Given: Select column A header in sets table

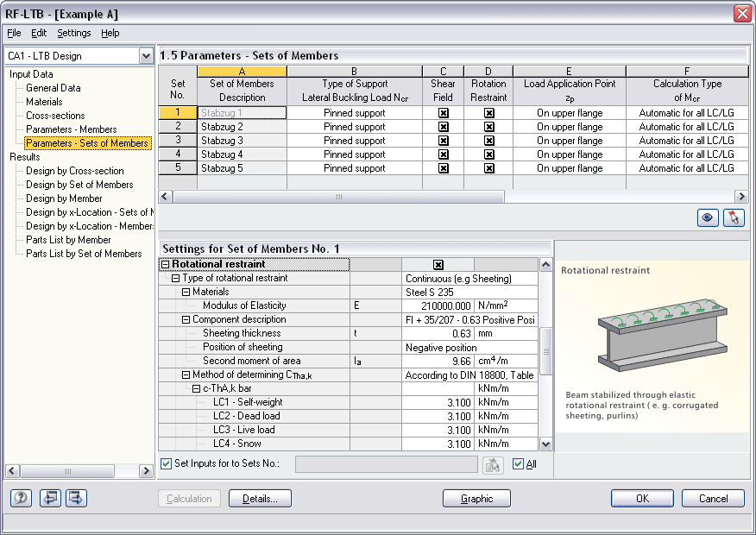Looking at the screenshot, I should [242, 72].
